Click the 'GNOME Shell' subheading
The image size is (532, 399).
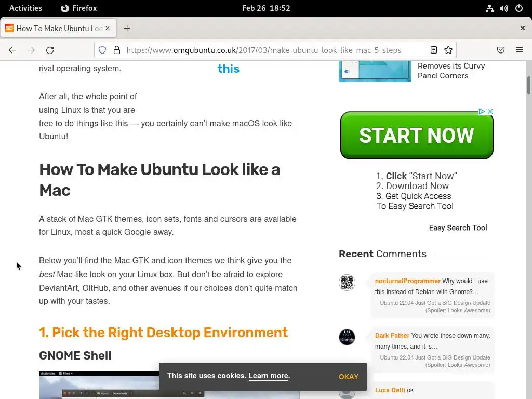pyautogui.click(x=75, y=355)
